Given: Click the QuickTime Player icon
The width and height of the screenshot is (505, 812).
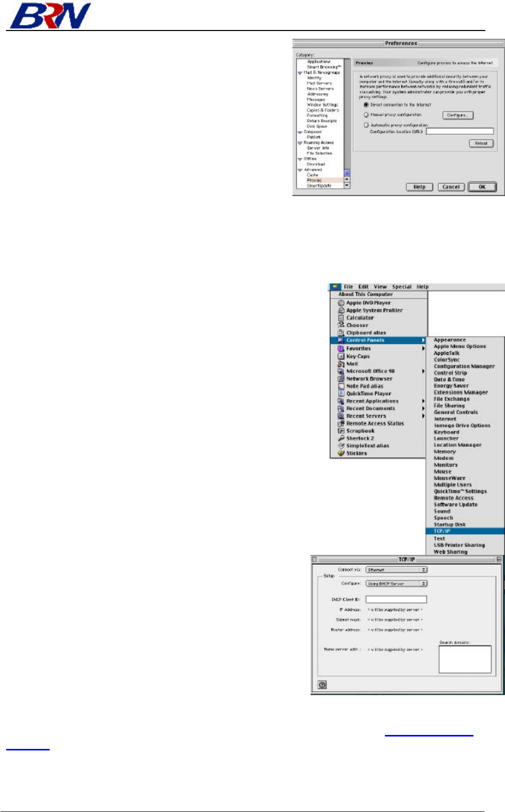Looking at the screenshot, I should (341, 394).
